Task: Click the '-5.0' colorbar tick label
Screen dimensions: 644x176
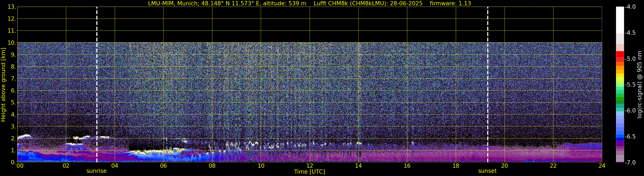Action: (630, 59)
